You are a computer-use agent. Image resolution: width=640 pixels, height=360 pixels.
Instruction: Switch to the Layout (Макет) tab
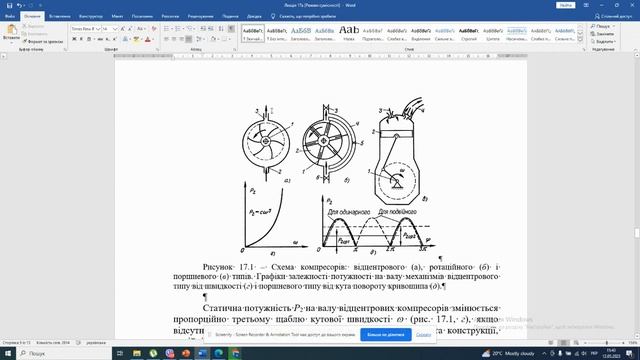pyautogui.click(x=117, y=16)
